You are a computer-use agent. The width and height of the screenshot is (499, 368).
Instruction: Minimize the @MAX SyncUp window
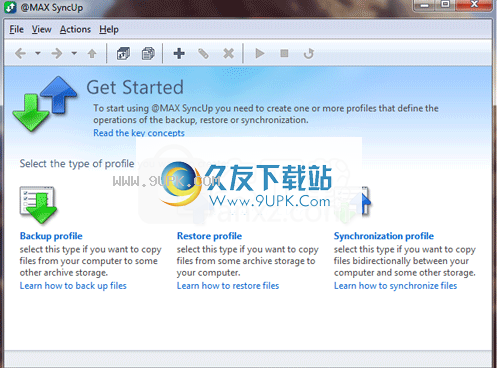(425, 5)
